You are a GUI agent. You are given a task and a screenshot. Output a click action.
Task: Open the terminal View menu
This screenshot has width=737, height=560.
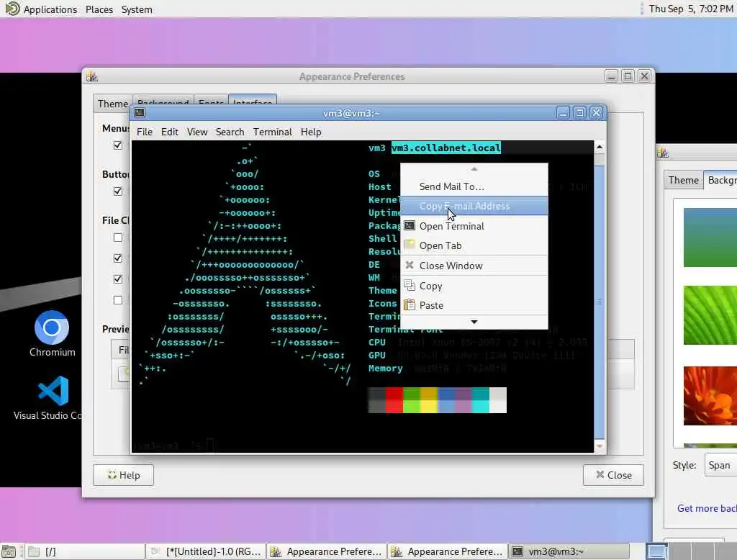[197, 132]
